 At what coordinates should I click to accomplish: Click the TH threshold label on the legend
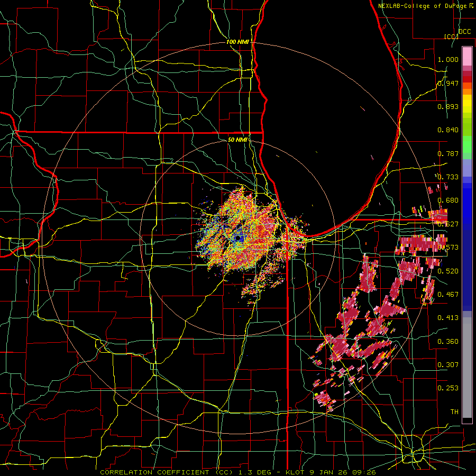pos(454,411)
